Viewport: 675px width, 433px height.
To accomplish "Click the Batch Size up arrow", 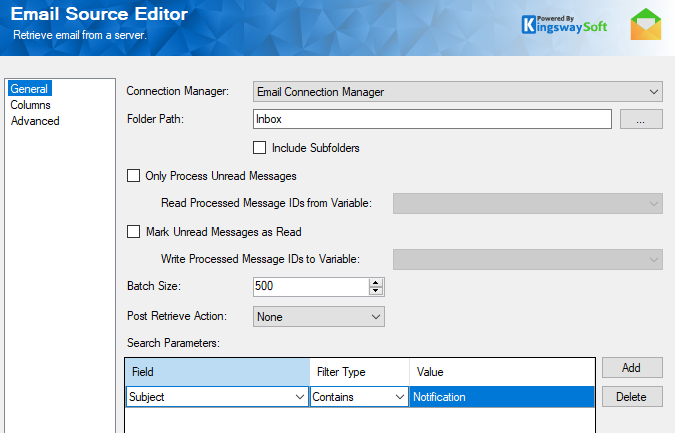I will tap(376, 281).
